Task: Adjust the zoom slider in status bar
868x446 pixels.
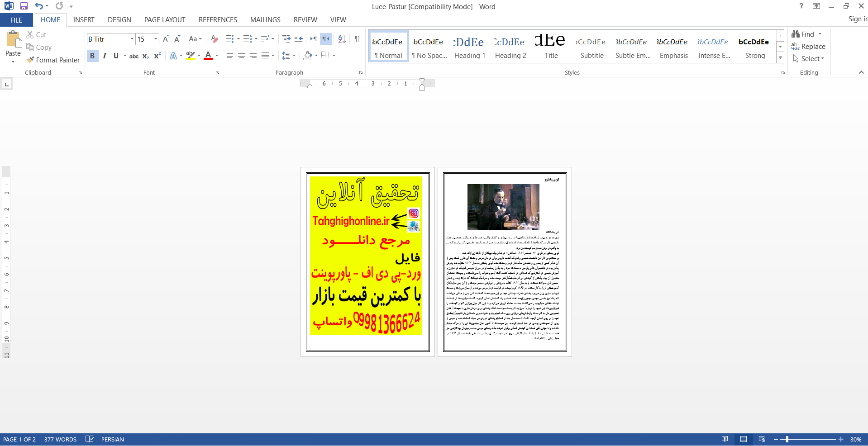Action: click(x=787, y=439)
